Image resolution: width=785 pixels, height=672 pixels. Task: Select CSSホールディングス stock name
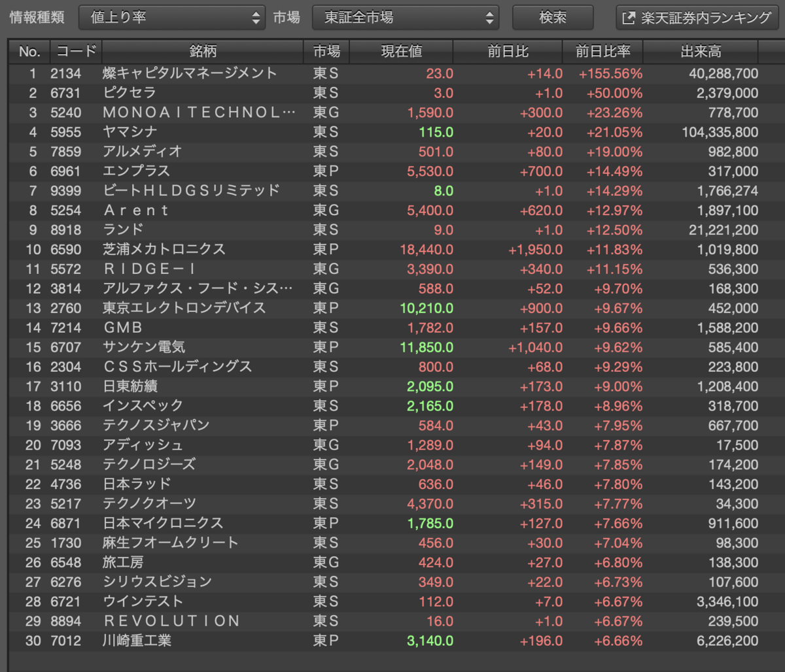(178, 367)
